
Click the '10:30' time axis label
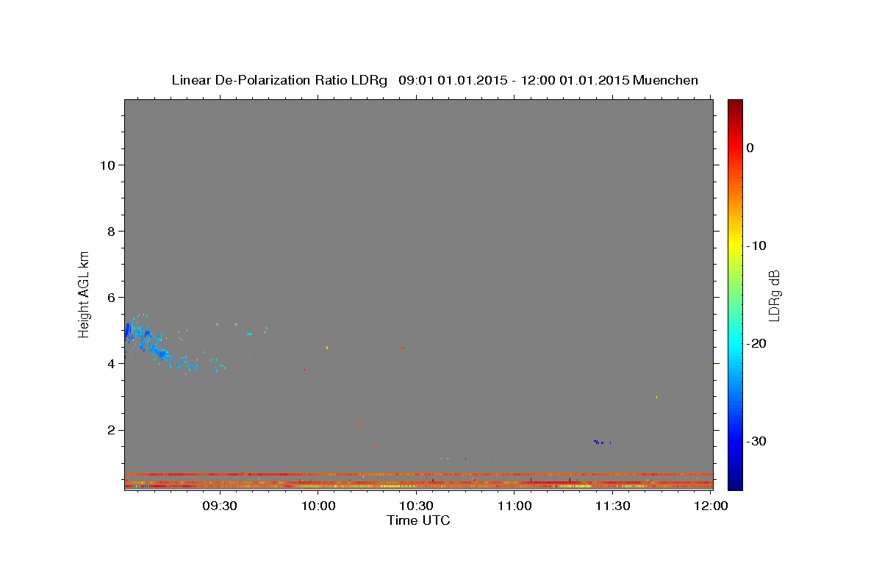(416, 506)
